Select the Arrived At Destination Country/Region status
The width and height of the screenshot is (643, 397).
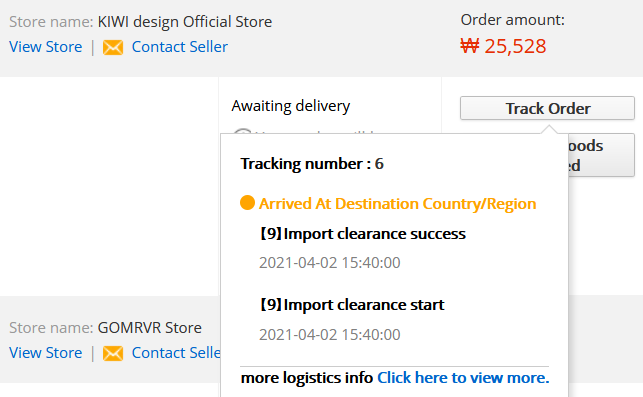pos(397,203)
